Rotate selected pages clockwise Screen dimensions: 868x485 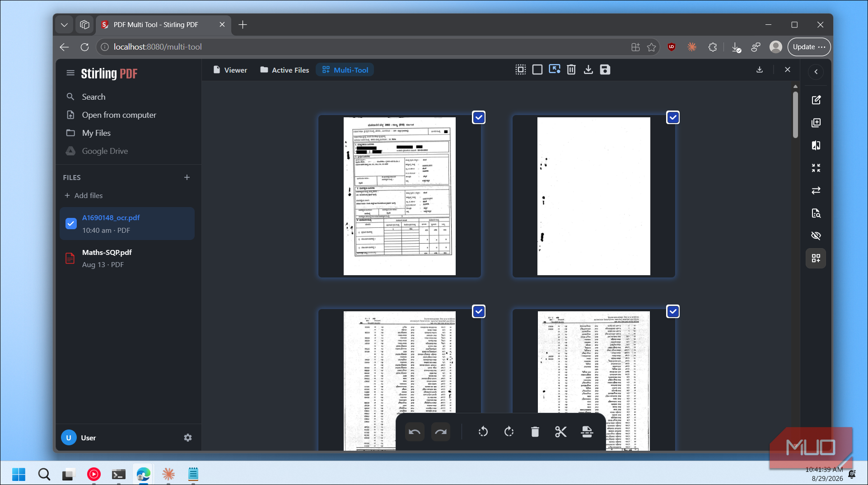[509, 432]
